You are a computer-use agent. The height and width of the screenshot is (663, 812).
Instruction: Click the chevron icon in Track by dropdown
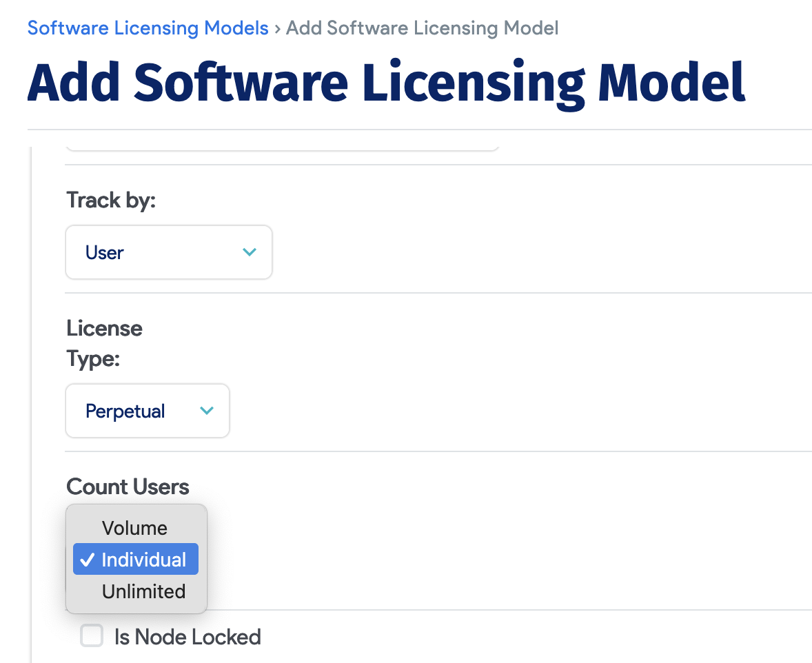click(x=250, y=252)
